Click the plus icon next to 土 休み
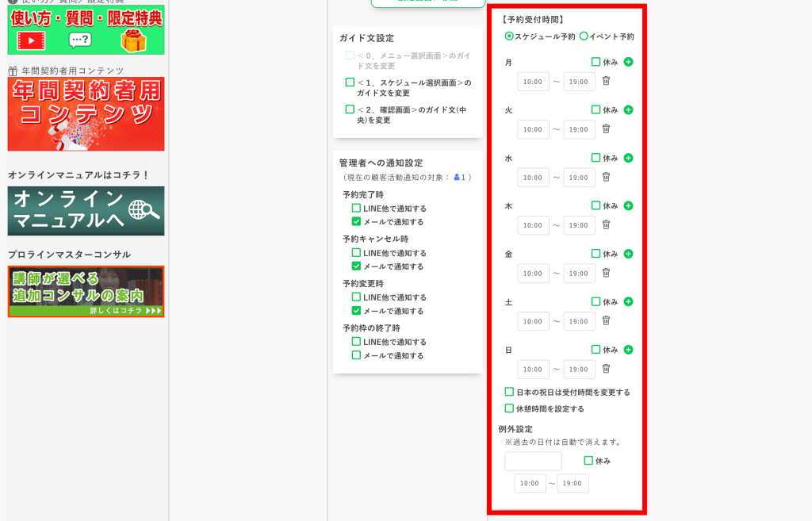 [x=627, y=301]
